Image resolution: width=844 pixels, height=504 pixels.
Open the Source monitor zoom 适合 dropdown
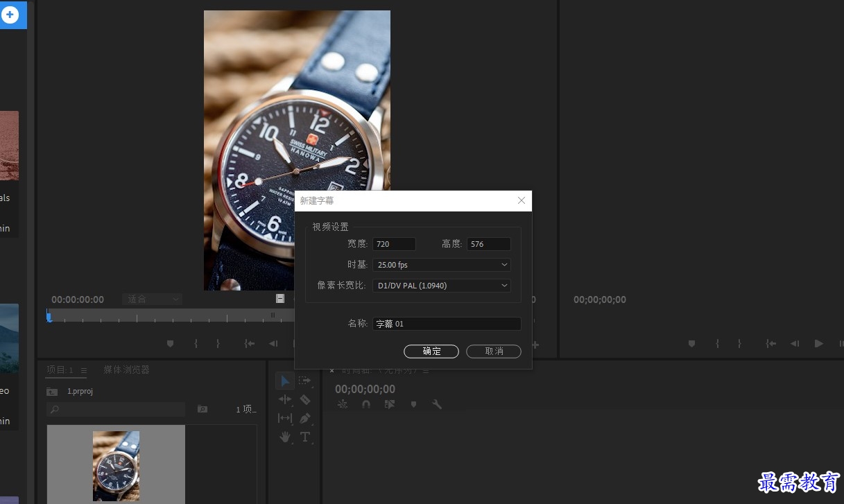(153, 299)
